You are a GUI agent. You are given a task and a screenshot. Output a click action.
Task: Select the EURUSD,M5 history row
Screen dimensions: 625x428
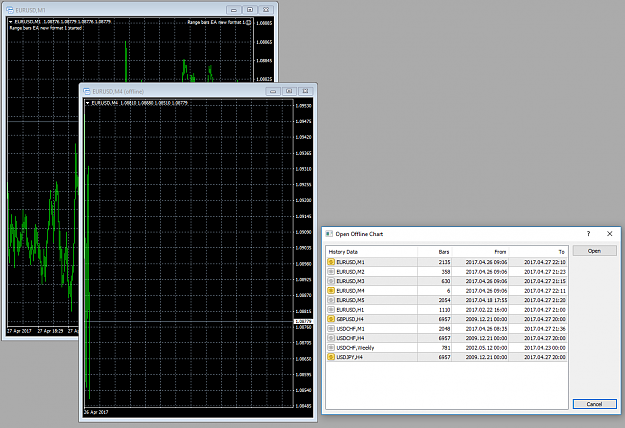(447, 300)
